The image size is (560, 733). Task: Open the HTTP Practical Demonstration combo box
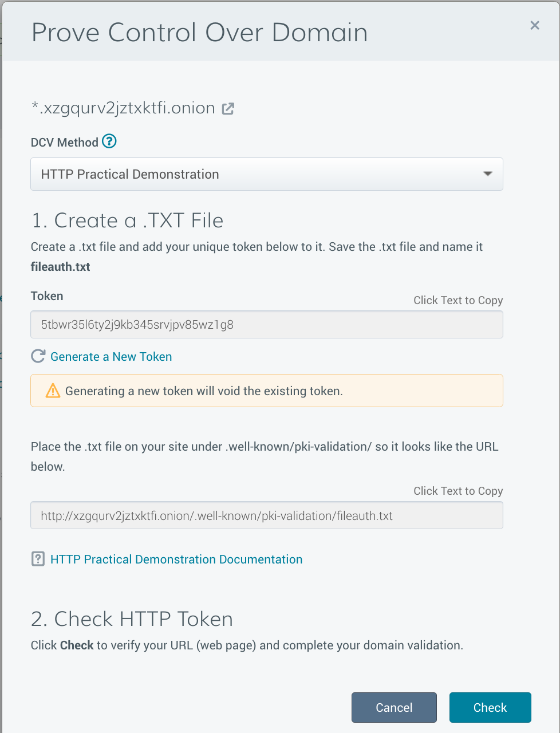(267, 174)
